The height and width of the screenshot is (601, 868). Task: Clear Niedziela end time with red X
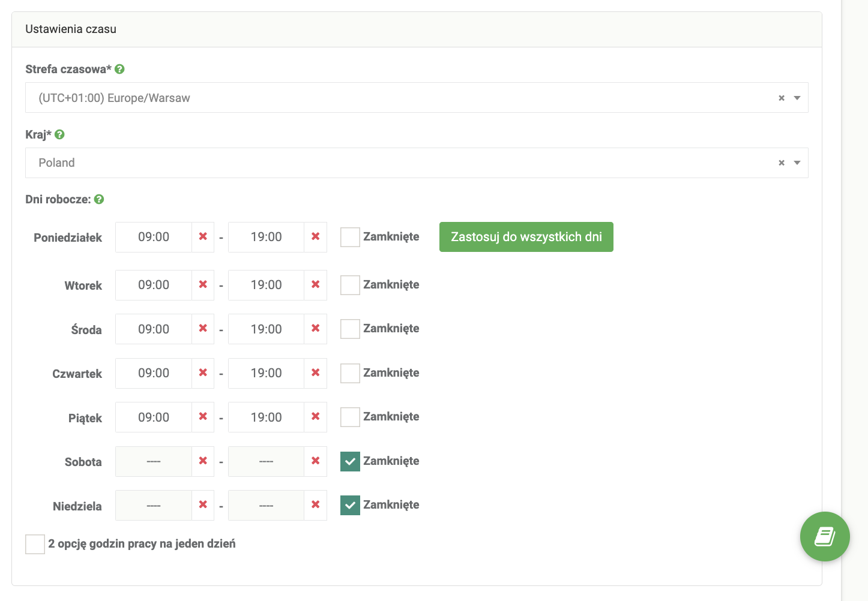316,505
